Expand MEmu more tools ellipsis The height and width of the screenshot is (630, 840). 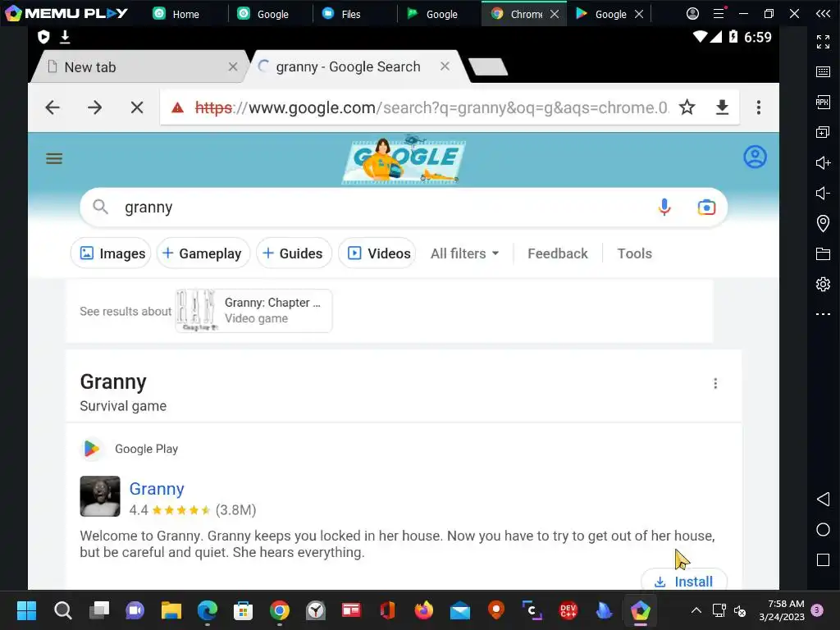823,314
